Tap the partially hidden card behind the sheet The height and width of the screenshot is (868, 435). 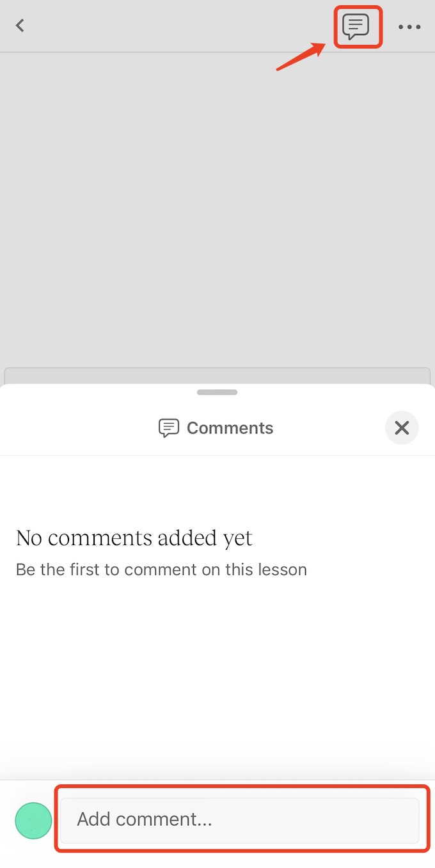(x=217, y=376)
